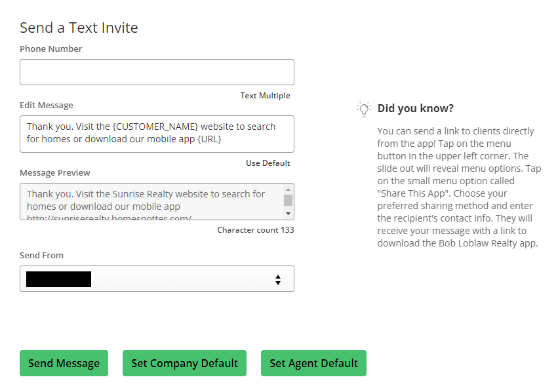The width and height of the screenshot is (558, 392).
Task: Click the preview scrollbar up arrow
Action: (288, 189)
